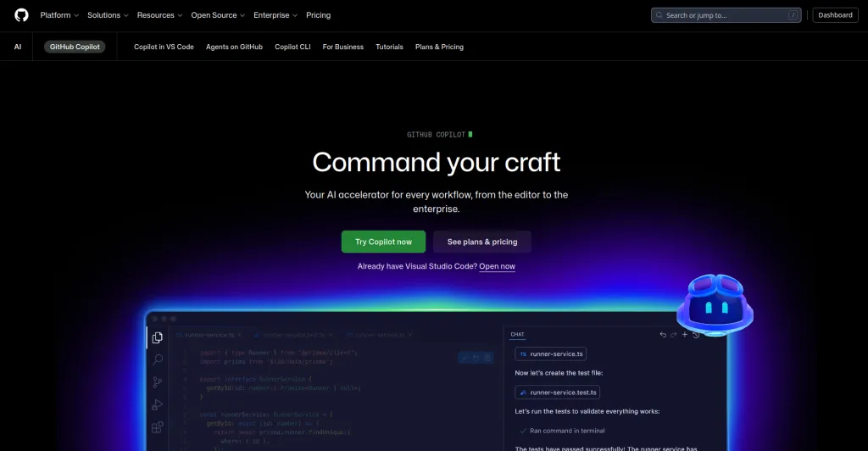This screenshot has width=868, height=451.
Task: Open Plans & Pricing in sub navigation
Action: (x=440, y=47)
